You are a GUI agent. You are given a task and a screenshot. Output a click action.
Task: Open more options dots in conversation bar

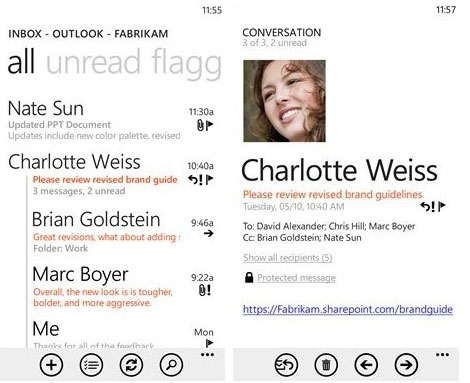[442, 355]
